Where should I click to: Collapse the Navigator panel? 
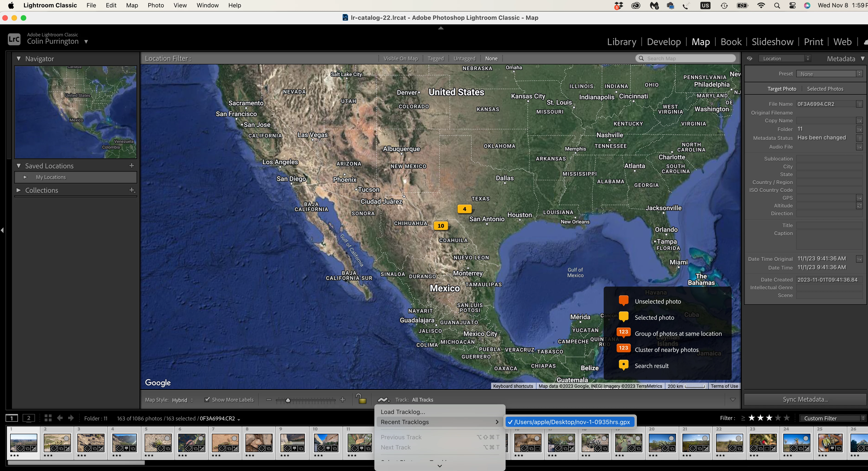[x=19, y=59]
